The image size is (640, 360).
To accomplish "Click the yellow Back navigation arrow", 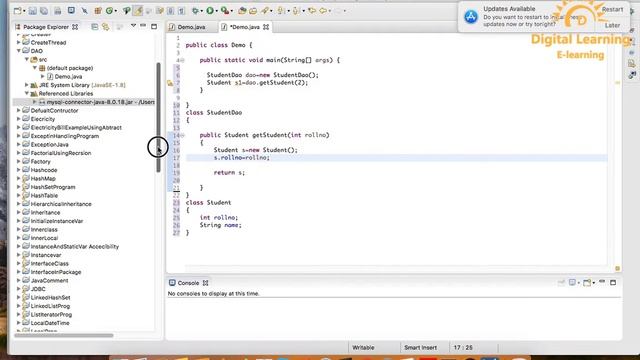I will 312,11.
